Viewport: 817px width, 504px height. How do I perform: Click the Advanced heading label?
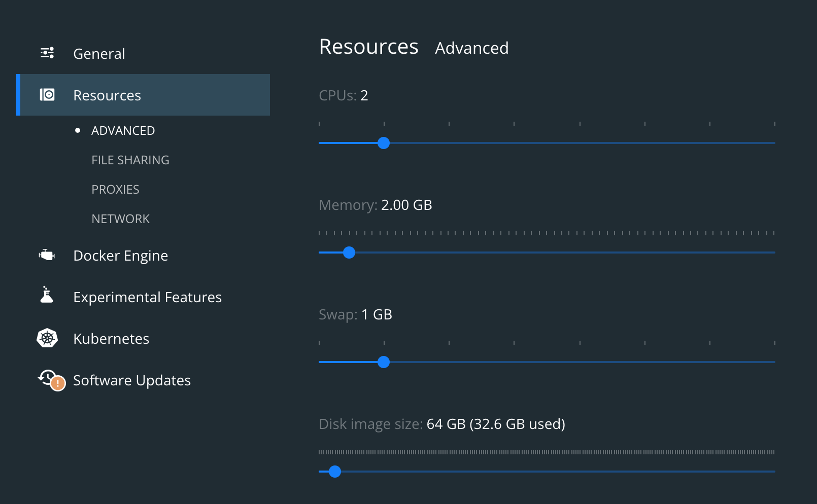pyautogui.click(x=471, y=48)
